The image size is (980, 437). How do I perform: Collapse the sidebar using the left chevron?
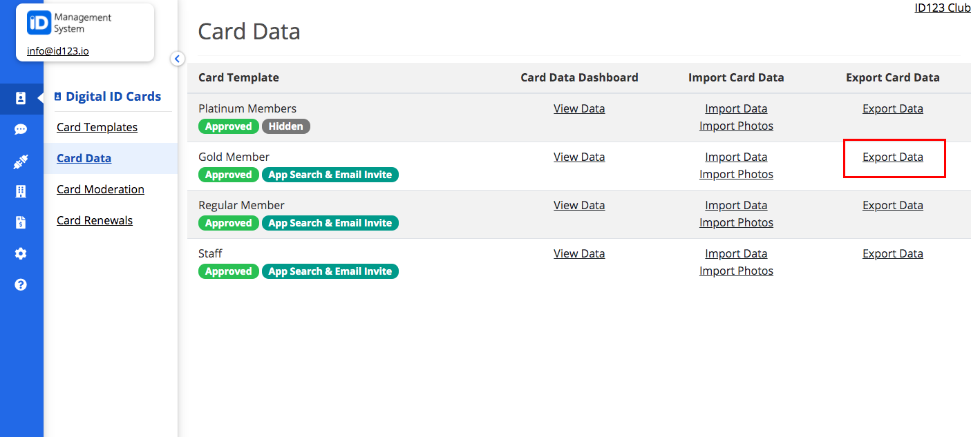click(x=178, y=59)
